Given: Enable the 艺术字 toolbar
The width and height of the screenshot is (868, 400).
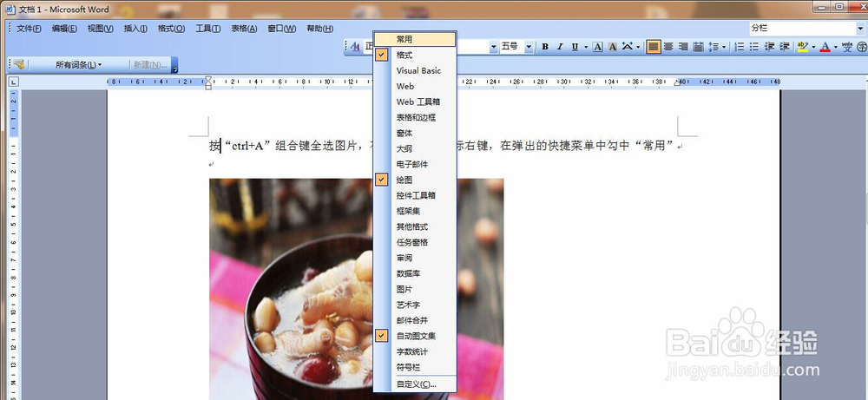Looking at the screenshot, I should click(x=415, y=305).
